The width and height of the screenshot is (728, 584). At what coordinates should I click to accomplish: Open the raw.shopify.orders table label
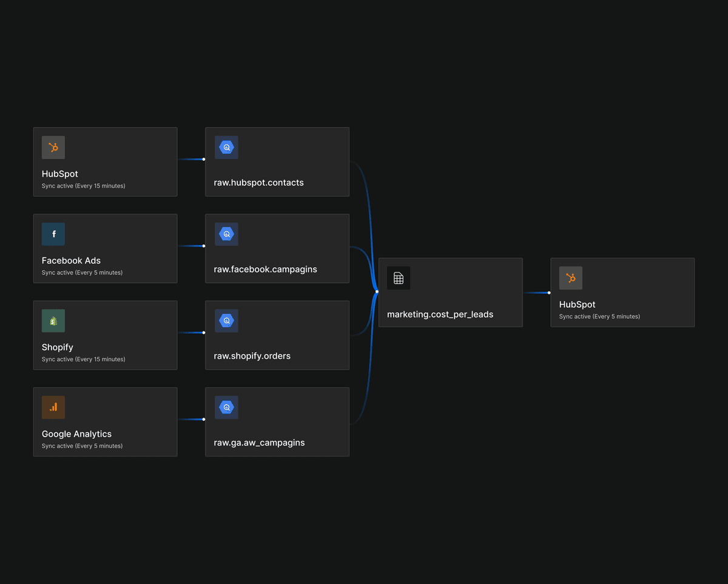(252, 356)
